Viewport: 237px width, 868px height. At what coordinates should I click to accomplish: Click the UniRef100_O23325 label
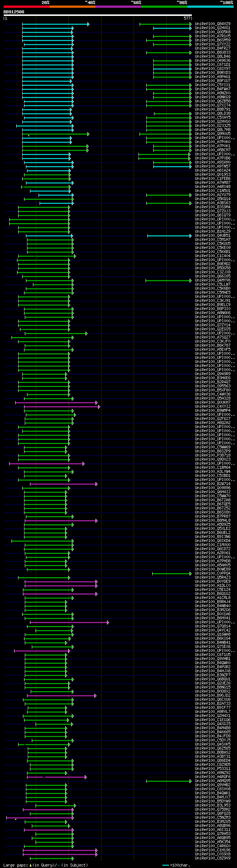(213, 126)
